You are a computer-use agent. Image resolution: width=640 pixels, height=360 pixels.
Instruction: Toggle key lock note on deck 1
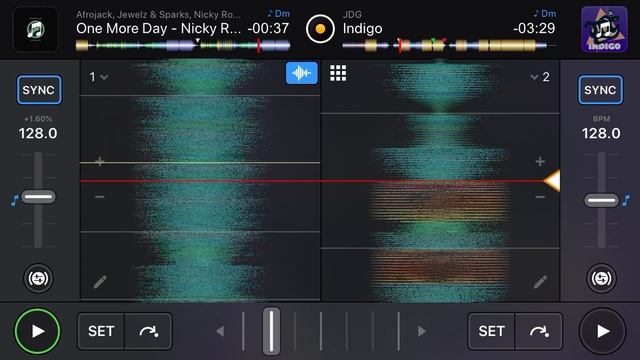tap(15, 200)
